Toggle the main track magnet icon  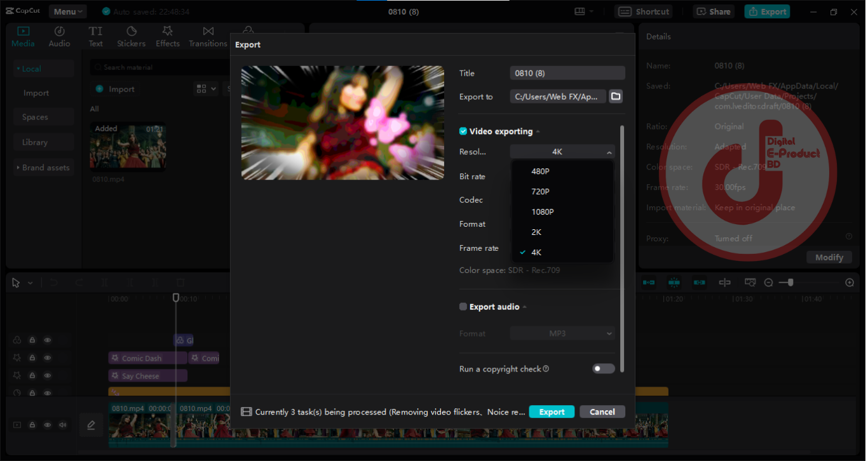pos(649,283)
